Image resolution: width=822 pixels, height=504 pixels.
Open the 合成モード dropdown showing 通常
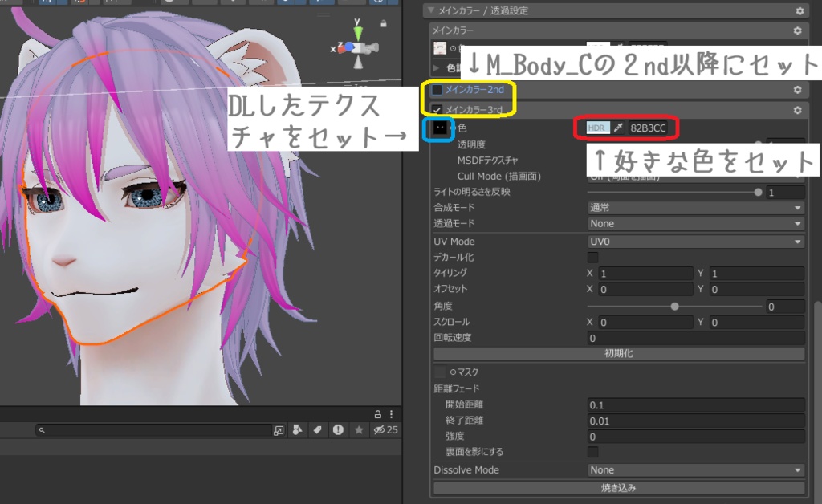695,207
